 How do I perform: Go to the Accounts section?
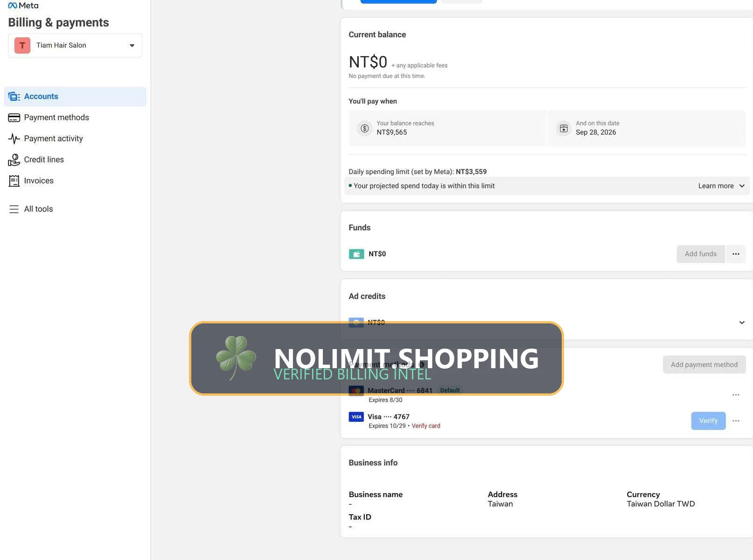tap(75, 97)
